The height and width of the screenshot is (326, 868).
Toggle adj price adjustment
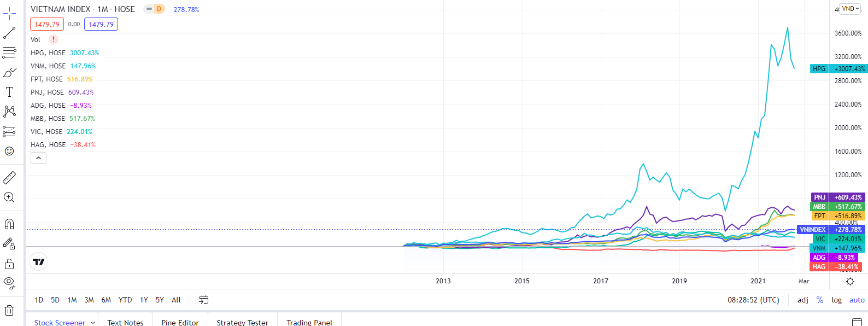(x=803, y=300)
